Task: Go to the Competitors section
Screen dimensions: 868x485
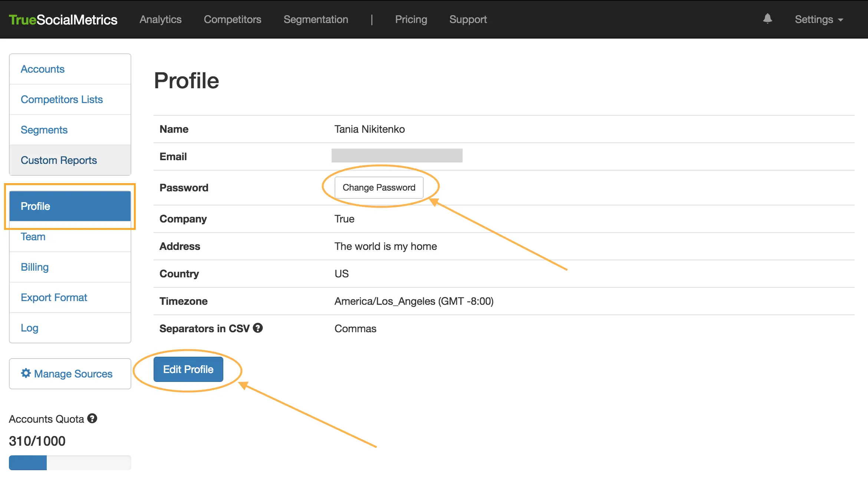Action: [x=232, y=19]
